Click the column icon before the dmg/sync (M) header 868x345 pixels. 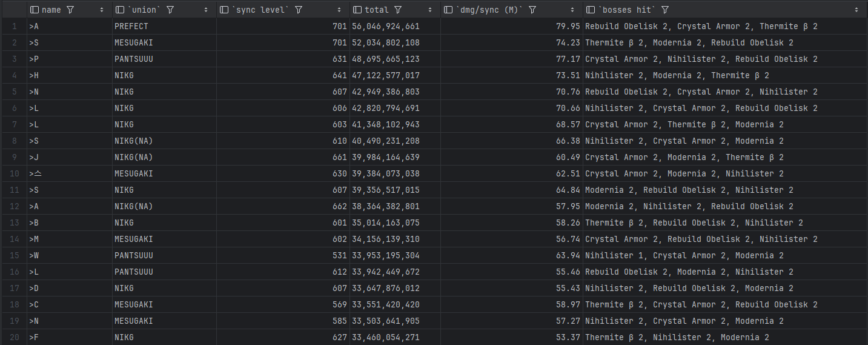point(448,10)
